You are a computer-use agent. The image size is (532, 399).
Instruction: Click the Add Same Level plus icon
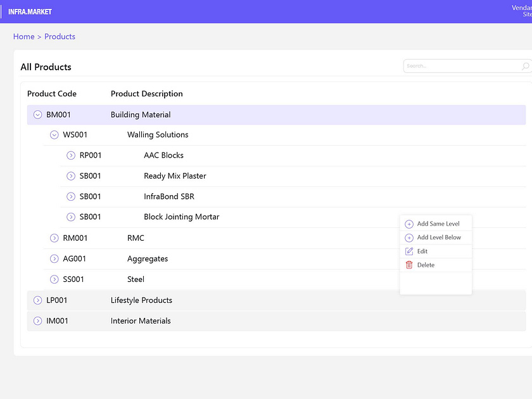click(410, 224)
